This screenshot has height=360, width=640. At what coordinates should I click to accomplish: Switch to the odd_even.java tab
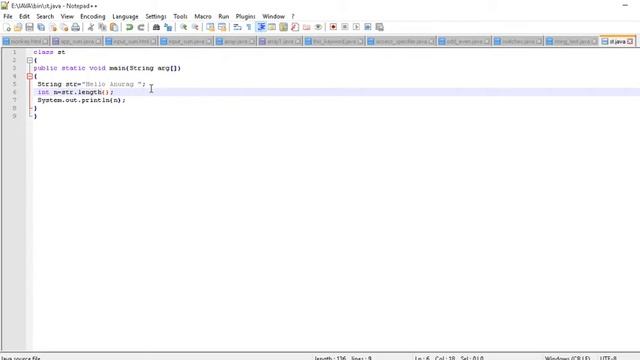coord(464,41)
